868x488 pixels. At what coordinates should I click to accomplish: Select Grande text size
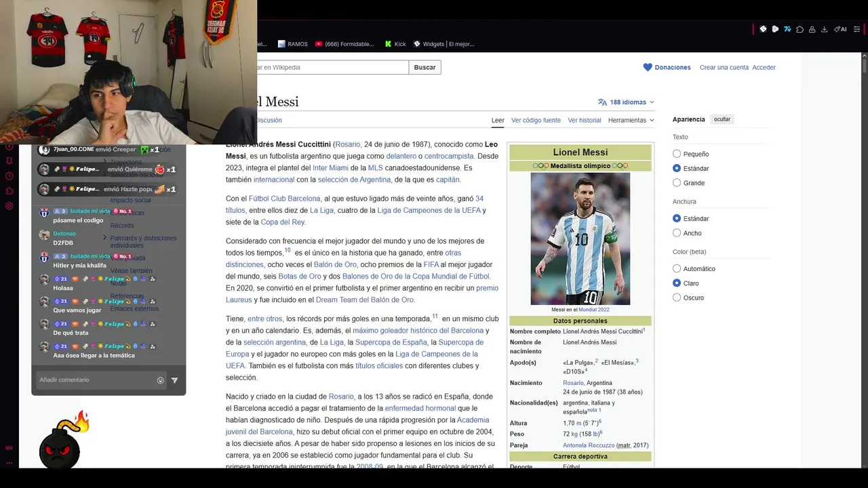(x=677, y=182)
